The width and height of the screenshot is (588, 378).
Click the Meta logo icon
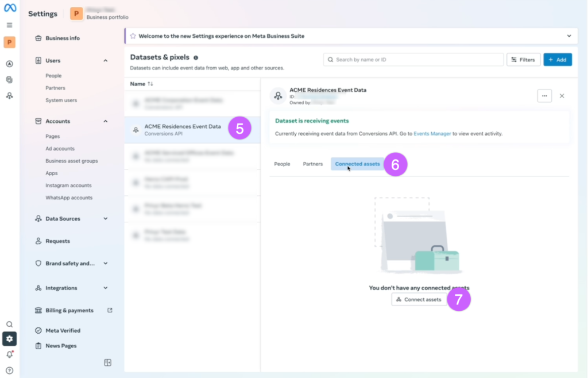pos(10,7)
